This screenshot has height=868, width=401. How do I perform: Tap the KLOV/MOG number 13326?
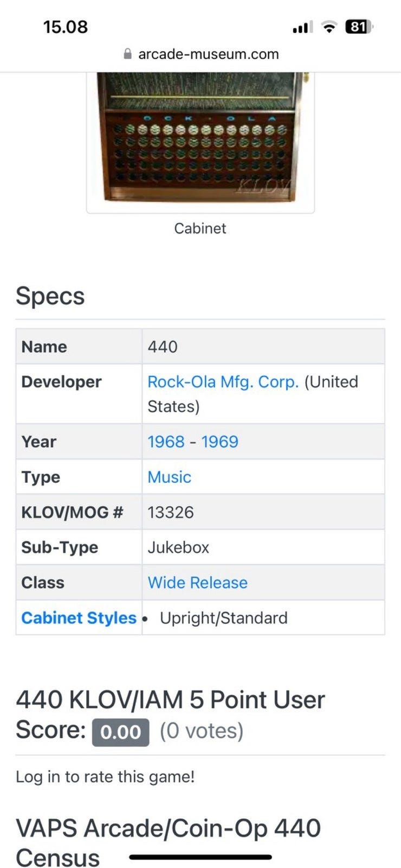[x=171, y=512]
